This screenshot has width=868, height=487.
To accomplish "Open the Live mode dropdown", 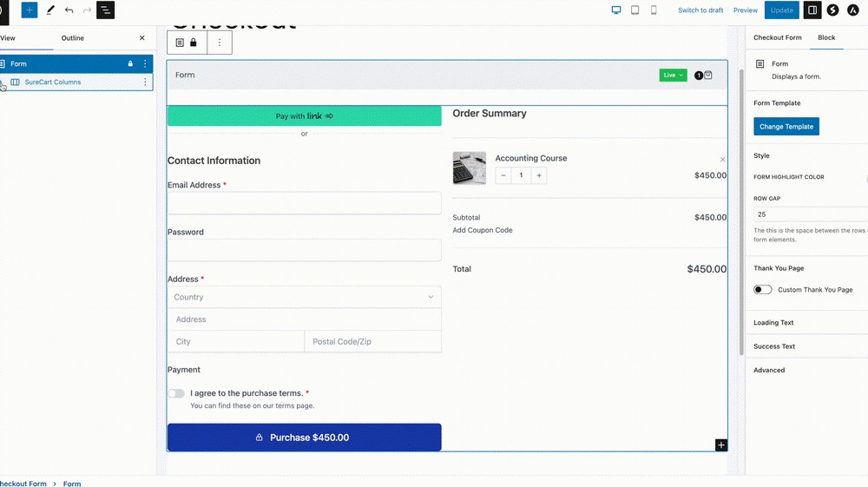I will point(674,76).
